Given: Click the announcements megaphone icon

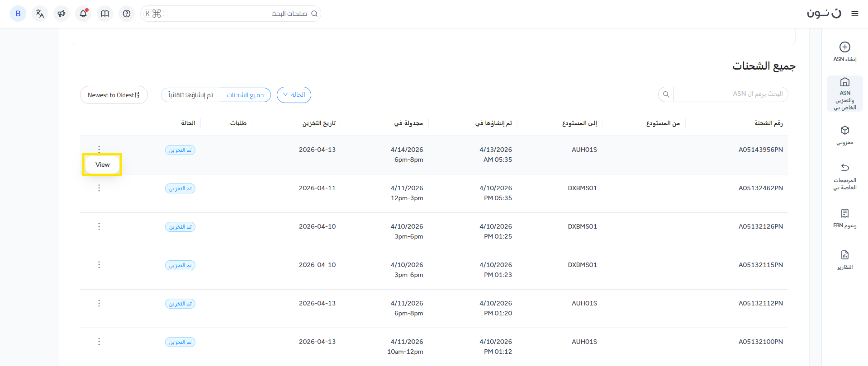Looking at the screenshot, I should (x=62, y=14).
